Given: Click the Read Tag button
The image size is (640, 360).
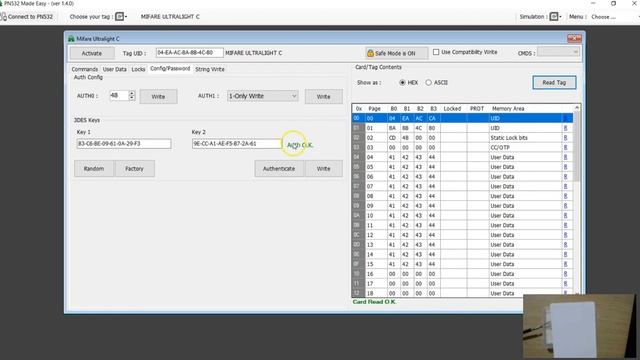Looking at the screenshot, I should coord(554,82).
